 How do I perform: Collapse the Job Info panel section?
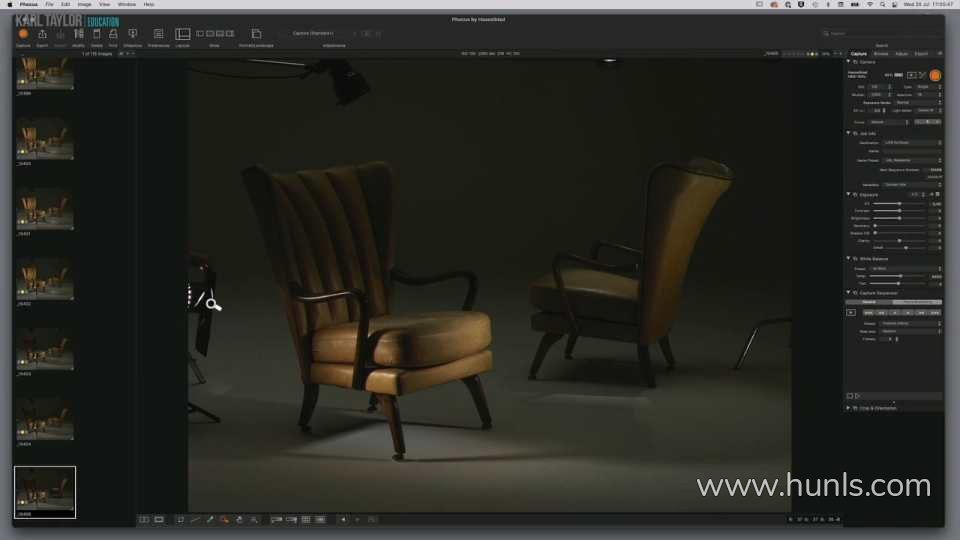(849, 133)
